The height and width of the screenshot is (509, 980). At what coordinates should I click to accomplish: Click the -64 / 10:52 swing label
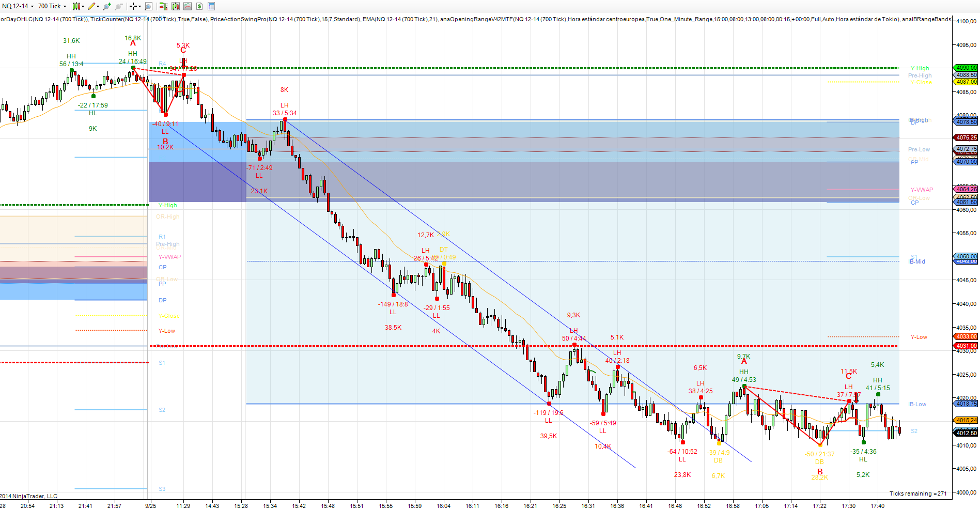coord(682,452)
